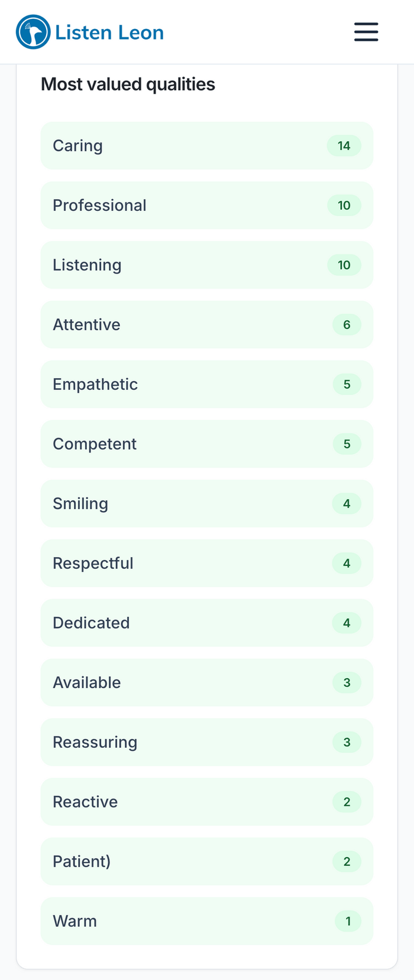Click the Patient) quality item
The image size is (414, 980).
click(206, 862)
